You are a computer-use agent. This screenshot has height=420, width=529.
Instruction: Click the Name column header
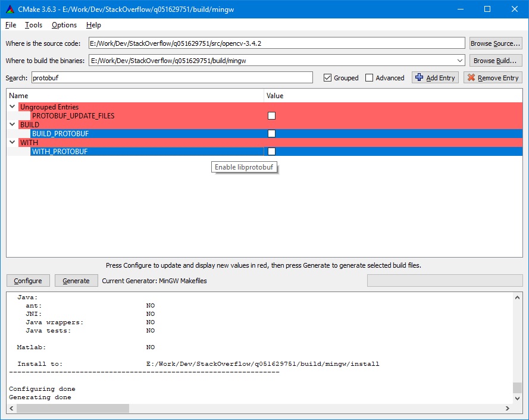coord(135,96)
